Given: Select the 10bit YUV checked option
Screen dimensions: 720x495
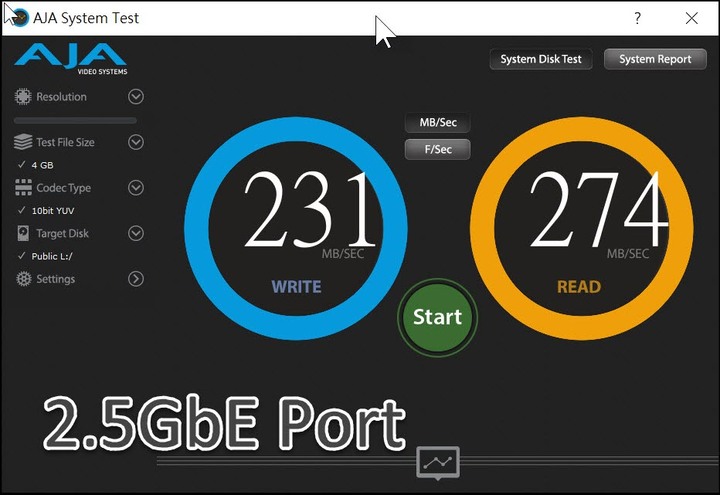Looking at the screenshot, I should tap(46, 210).
